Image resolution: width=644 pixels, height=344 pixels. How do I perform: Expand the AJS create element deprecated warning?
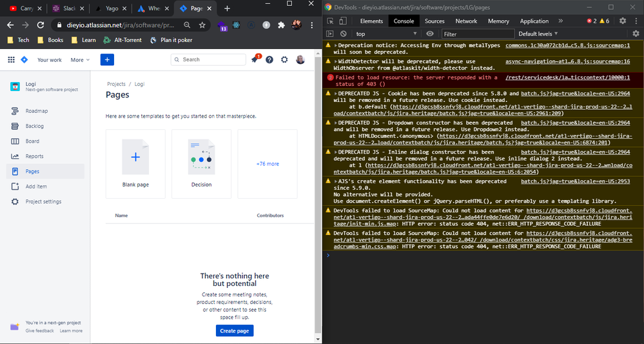click(336, 181)
